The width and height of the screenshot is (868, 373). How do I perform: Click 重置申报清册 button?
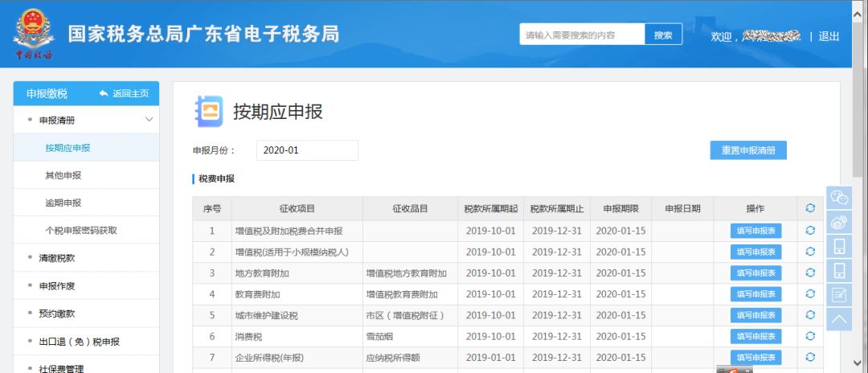(747, 150)
